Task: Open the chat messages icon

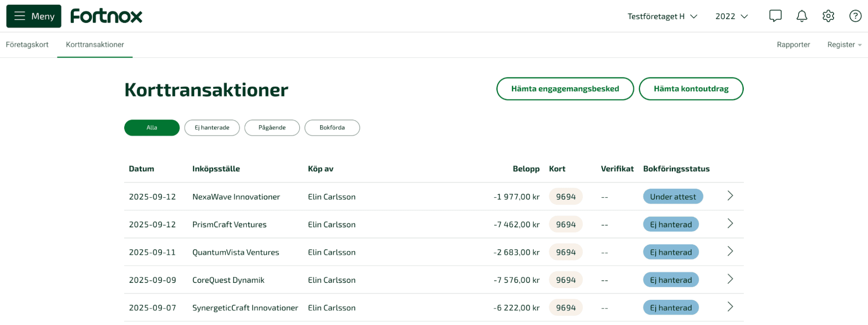Action: point(775,16)
